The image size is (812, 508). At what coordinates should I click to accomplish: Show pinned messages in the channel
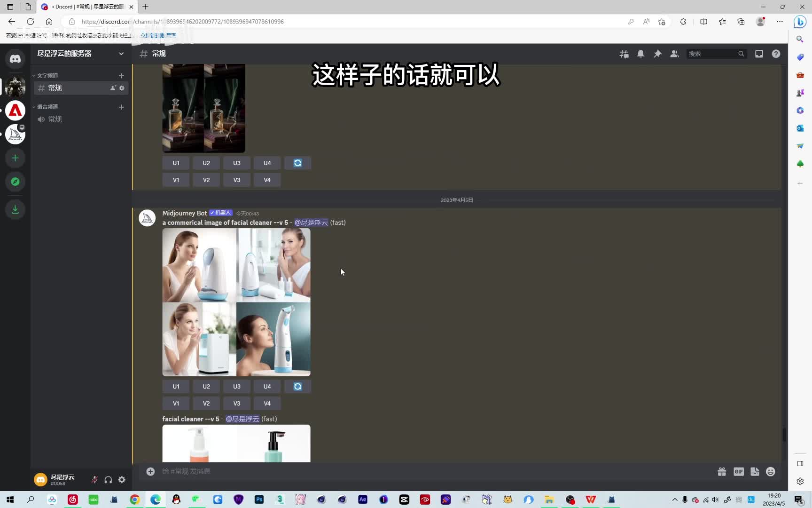(x=657, y=54)
